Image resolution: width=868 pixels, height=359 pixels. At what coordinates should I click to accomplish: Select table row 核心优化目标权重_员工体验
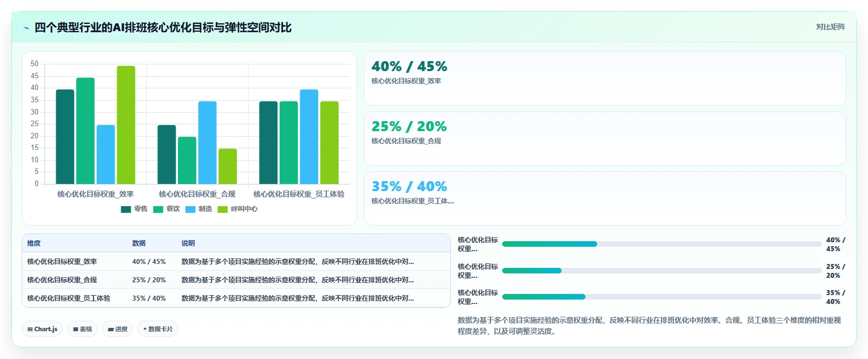pyautogui.click(x=236, y=298)
